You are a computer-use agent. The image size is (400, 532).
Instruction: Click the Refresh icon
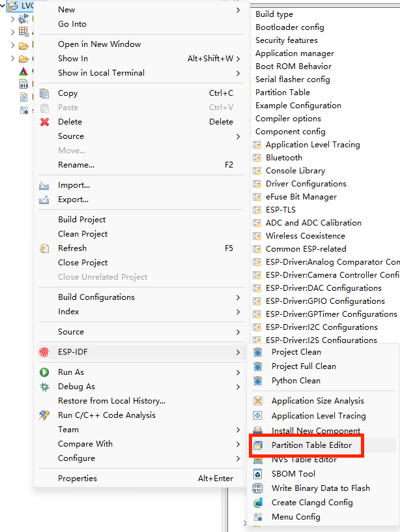(x=44, y=248)
